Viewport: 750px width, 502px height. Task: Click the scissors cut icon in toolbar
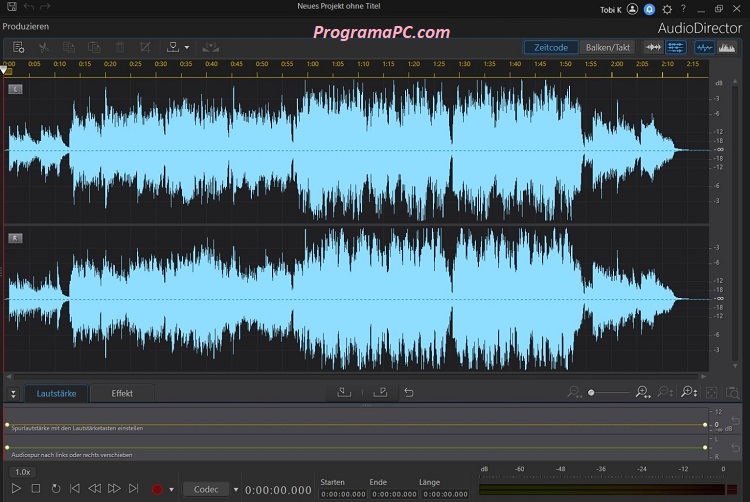pos(44,47)
